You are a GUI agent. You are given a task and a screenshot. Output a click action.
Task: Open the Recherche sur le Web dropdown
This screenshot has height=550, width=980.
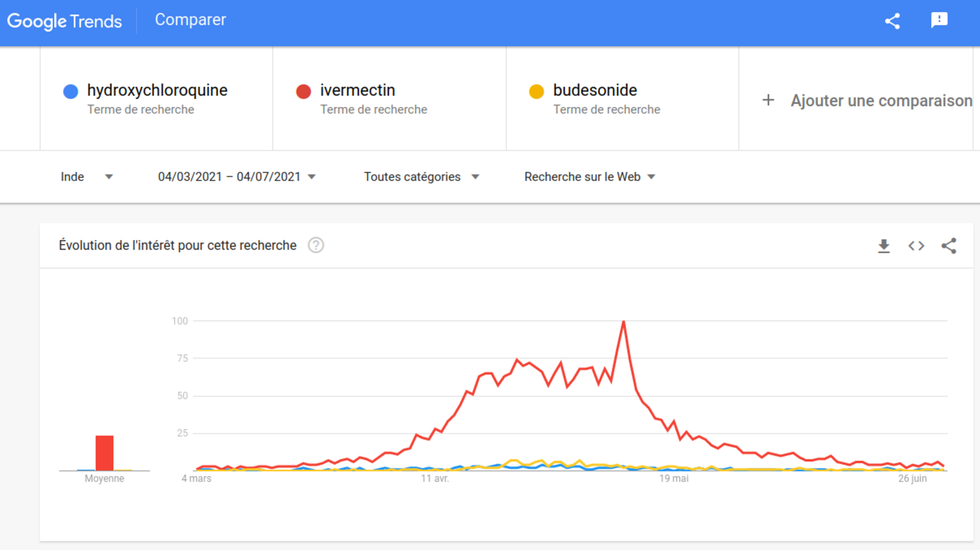pos(590,177)
